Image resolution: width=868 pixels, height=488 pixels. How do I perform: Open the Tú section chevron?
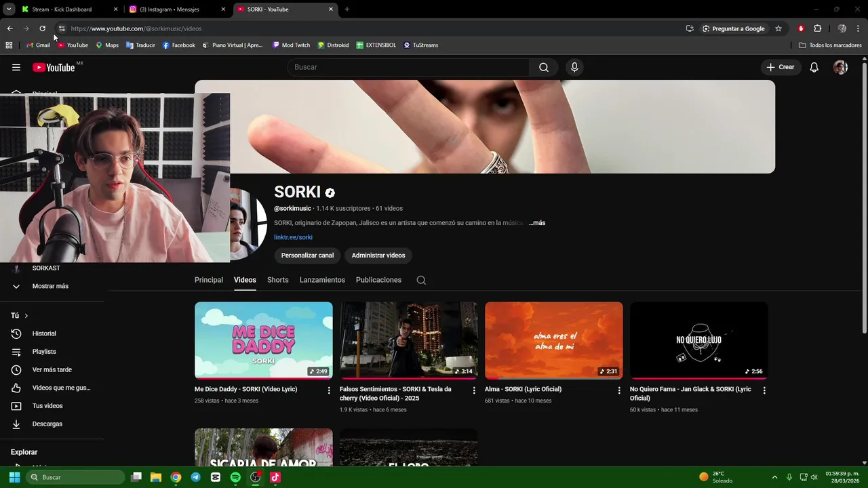(x=26, y=316)
